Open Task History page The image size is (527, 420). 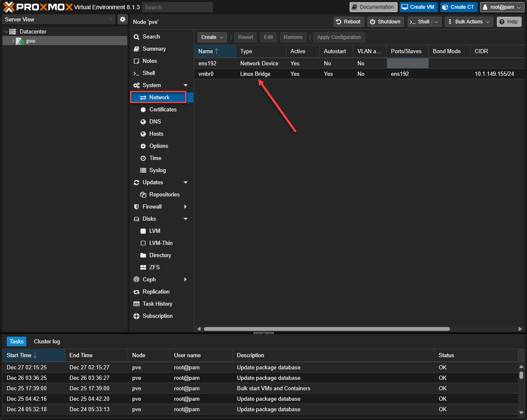coord(157,304)
